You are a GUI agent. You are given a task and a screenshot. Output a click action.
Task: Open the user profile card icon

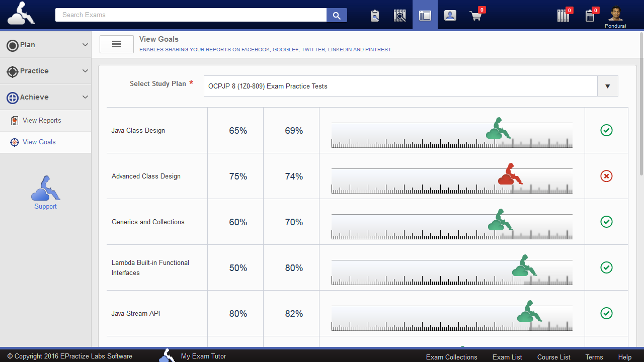pos(450,16)
